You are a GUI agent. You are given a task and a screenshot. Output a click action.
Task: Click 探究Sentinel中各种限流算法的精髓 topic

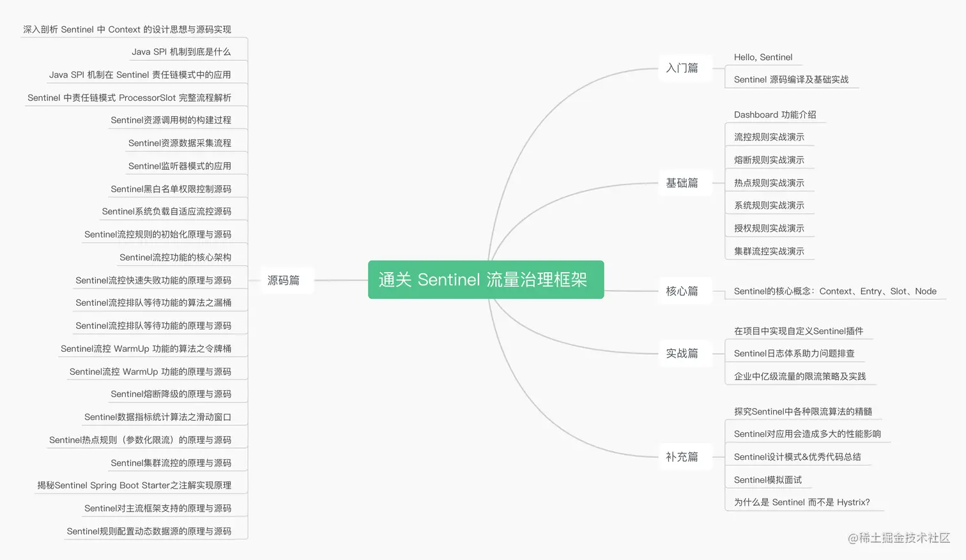(803, 412)
